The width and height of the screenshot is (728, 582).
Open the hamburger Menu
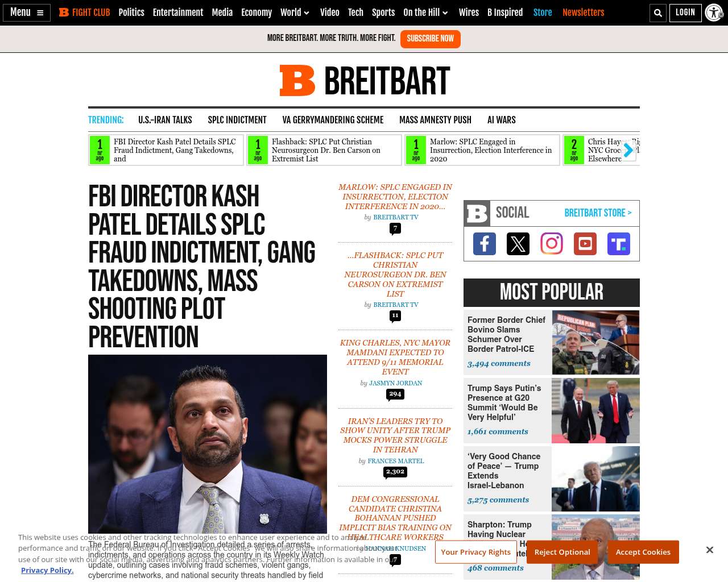point(27,13)
